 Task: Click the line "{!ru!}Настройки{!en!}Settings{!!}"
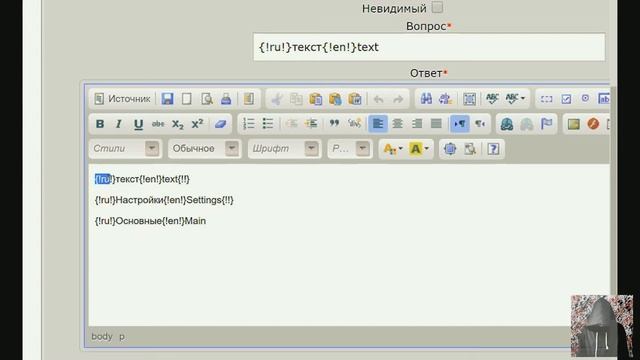coord(164,200)
